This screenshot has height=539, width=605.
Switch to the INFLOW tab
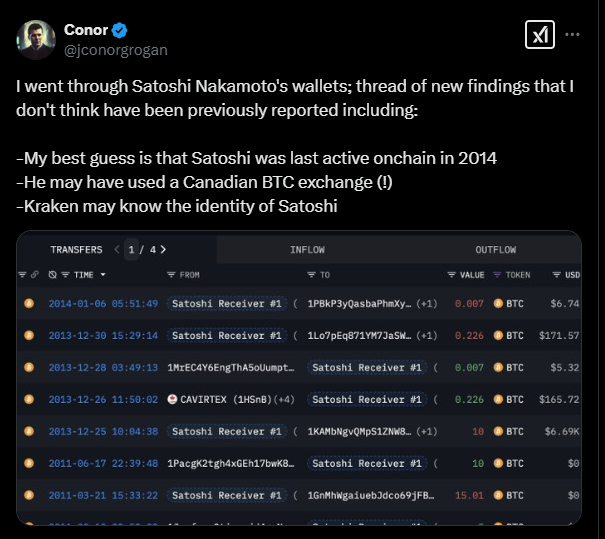[x=307, y=250]
